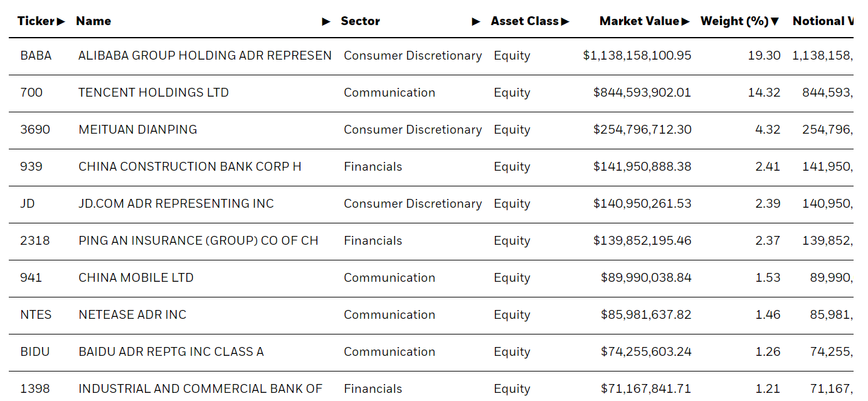Screen dimensions: 868x401
Task: Click MEITUAN DIANPING name cell
Action: coord(138,130)
